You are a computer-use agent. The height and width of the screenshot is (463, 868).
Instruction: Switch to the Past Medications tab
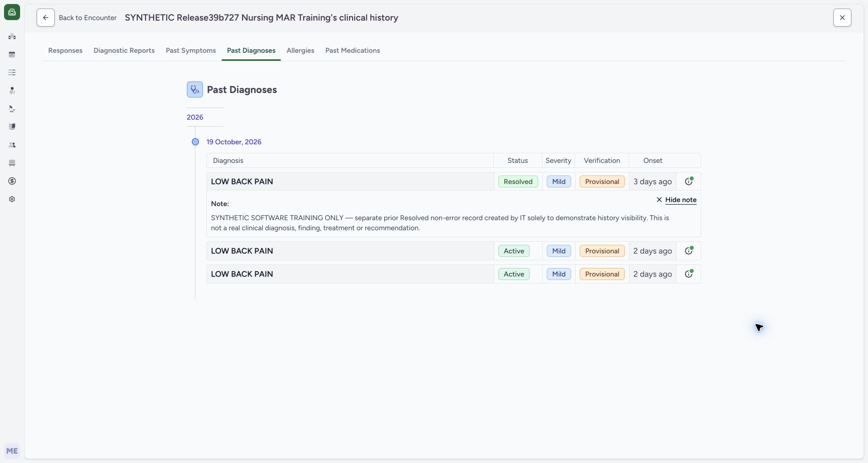[353, 50]
